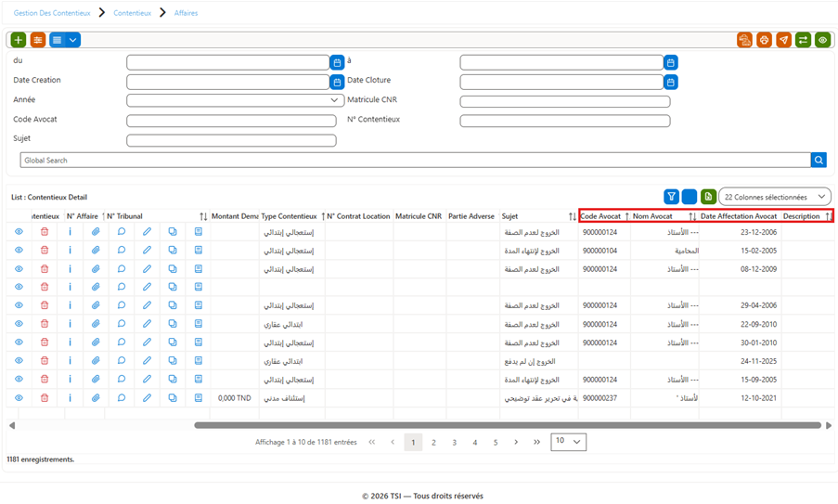
Task: Click eye icon in last table row
Action: 19,398
